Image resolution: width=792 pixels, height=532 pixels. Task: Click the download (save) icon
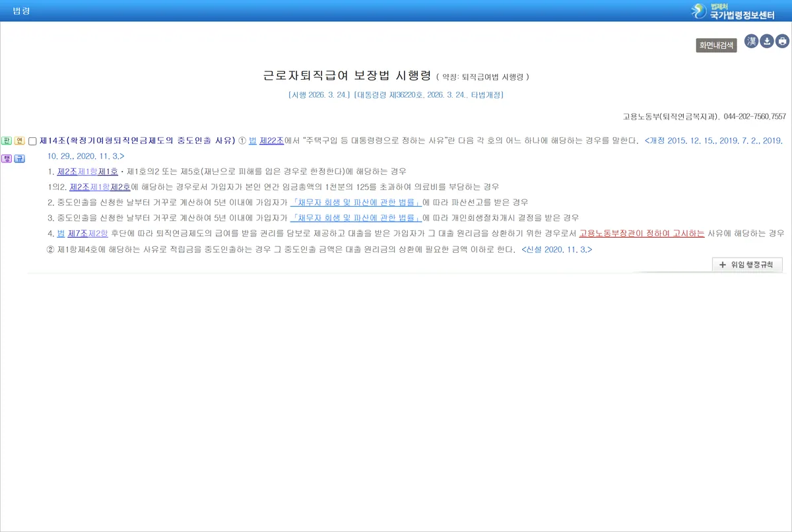coord(767,42)
